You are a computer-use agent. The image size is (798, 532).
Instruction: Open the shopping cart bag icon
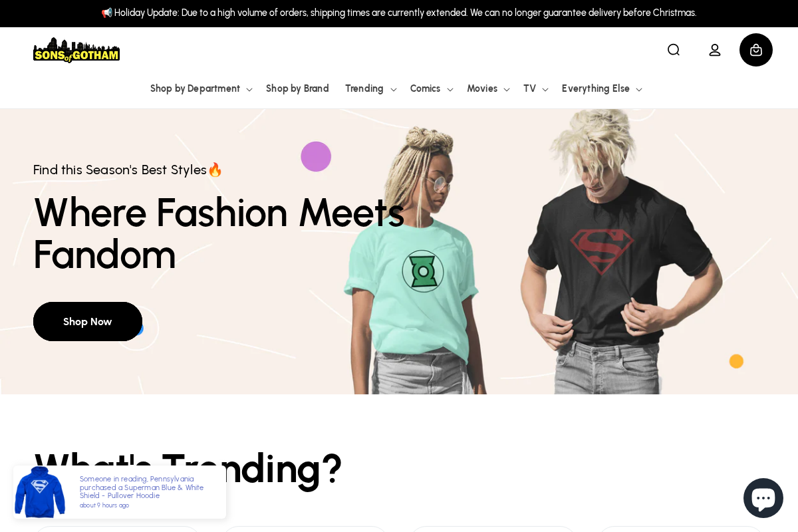pos(756,50)
